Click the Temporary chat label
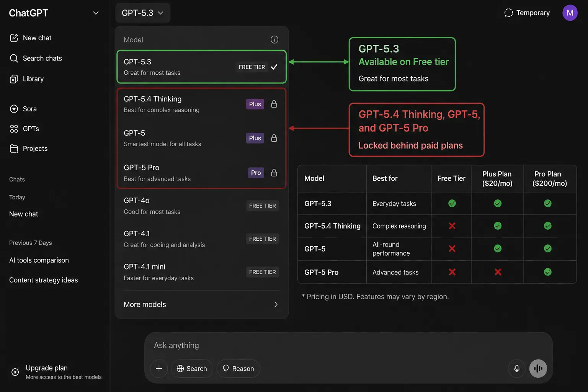588x392 pixels. [533, 13]
